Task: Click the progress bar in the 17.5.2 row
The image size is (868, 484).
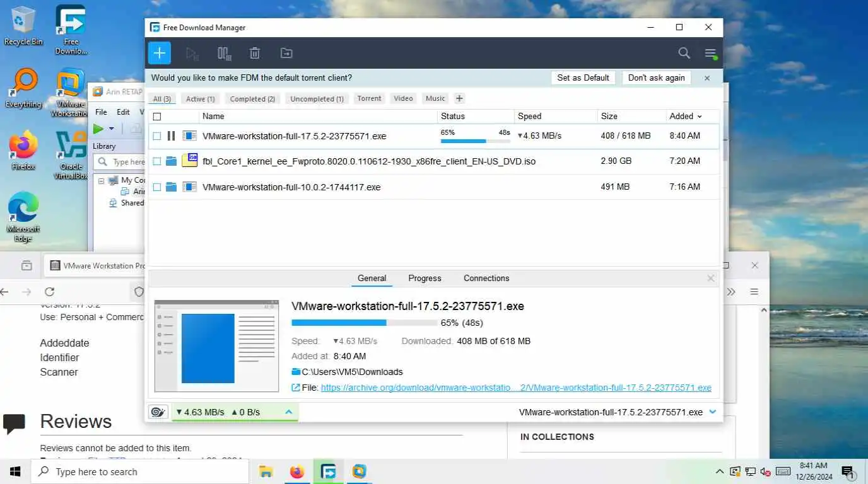Action: coord(476,141)
